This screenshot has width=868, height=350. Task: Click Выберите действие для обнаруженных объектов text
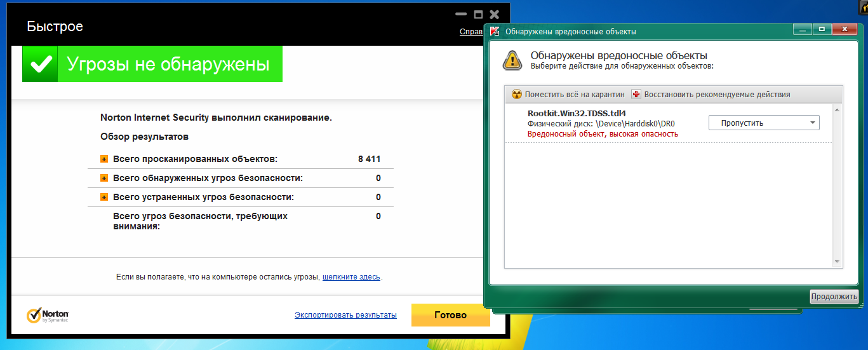tap(622, 65)
